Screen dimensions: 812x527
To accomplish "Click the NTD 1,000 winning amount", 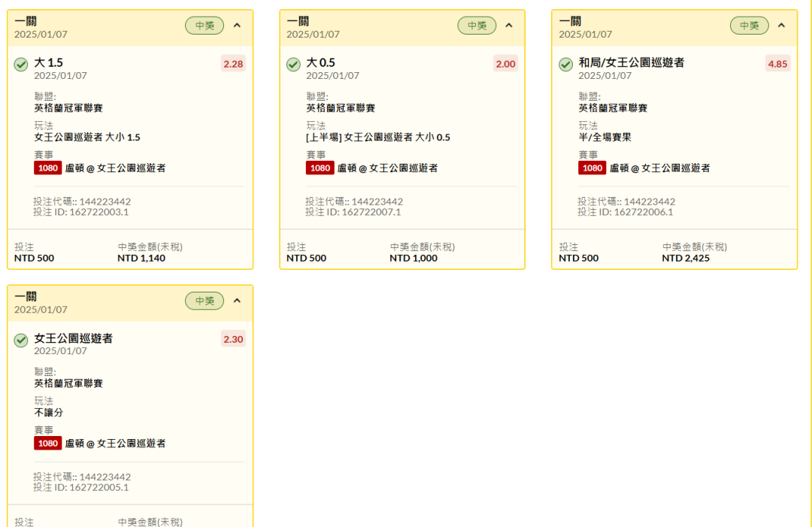I will tap(414, 258).
